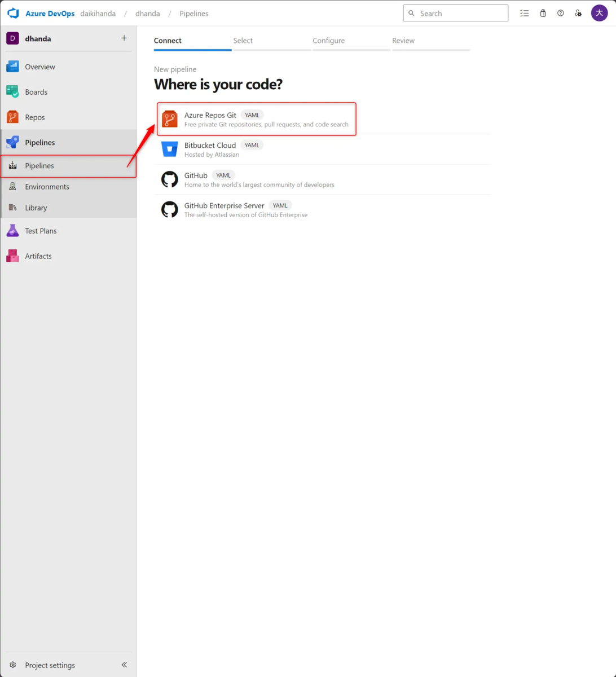Switch to the Select step tab
Screen dimensions: 616x677
272,42
